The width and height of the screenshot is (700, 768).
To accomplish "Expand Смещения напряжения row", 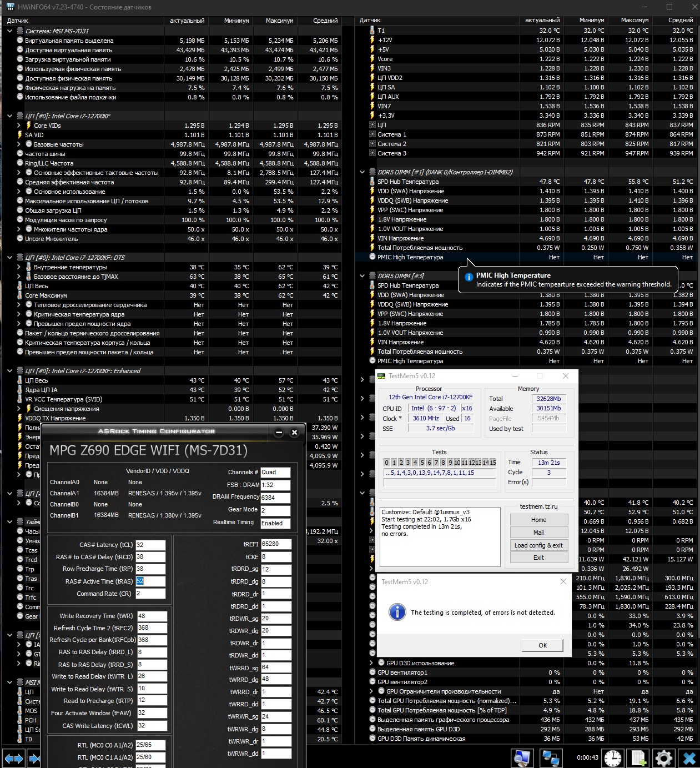I will (x=19, y=409).
